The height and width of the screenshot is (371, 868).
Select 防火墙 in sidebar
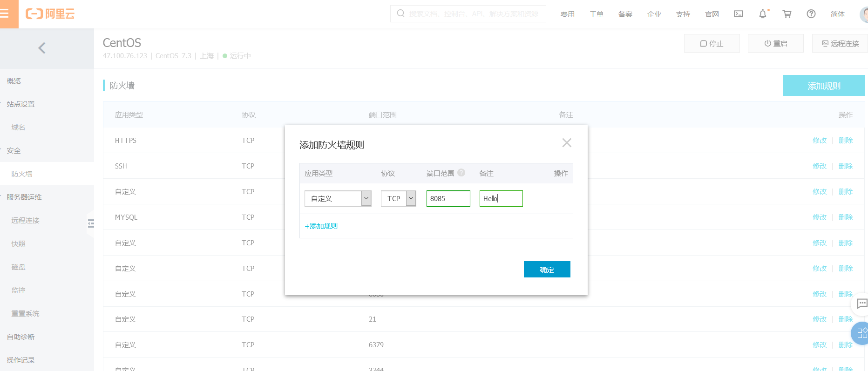(x=22, y=174)
